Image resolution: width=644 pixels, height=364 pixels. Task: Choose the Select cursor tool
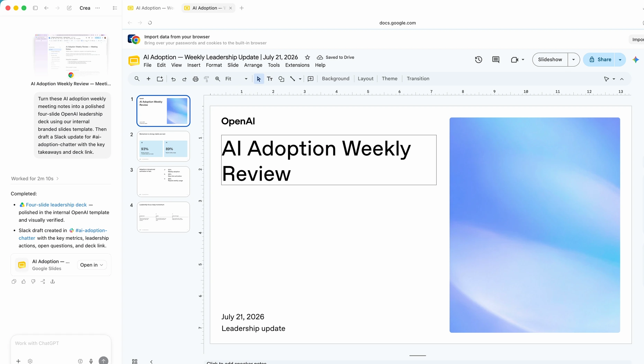(259, 79)
